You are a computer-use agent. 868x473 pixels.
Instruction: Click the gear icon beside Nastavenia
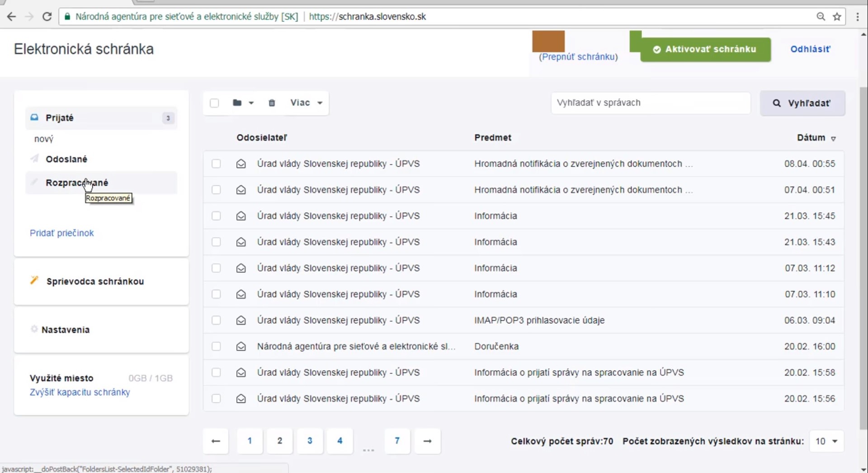pyautogui.click(x=34, y=329)
